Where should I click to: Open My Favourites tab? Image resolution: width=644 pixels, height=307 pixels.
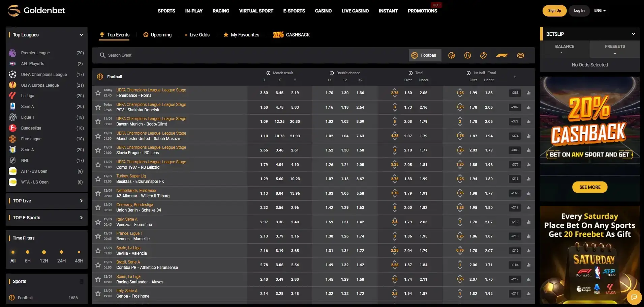point(241,35)
